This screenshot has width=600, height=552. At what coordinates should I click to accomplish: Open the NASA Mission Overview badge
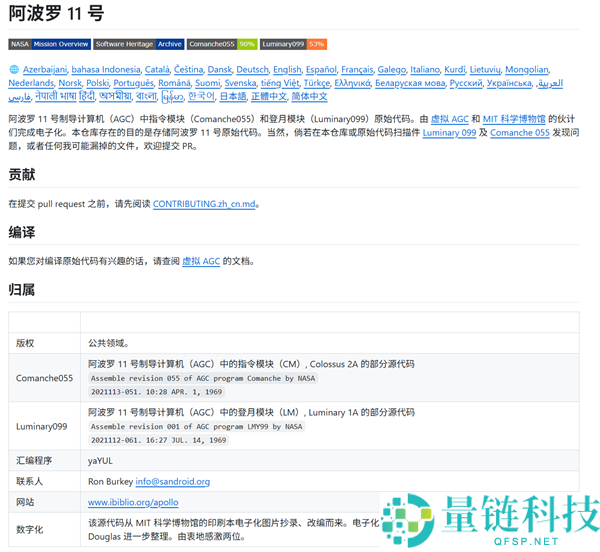point(49,44)
